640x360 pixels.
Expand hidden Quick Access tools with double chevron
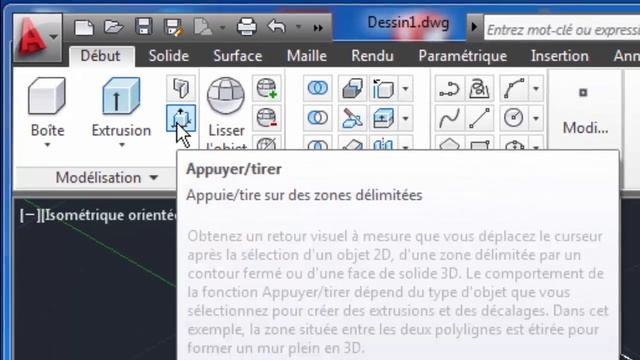pos(318,28)
